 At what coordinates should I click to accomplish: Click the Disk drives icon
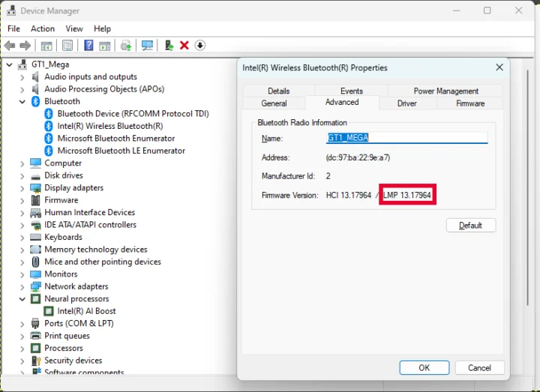coord(35,177)
